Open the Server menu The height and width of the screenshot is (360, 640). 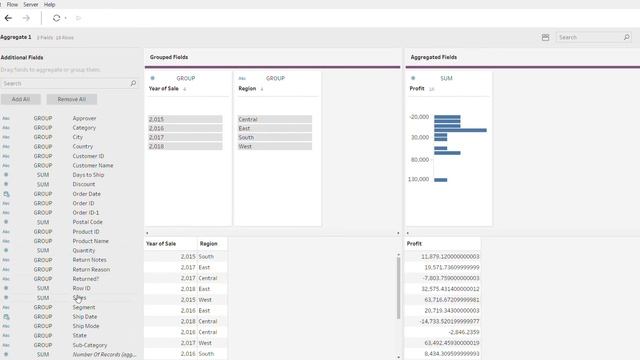[31, 4]
